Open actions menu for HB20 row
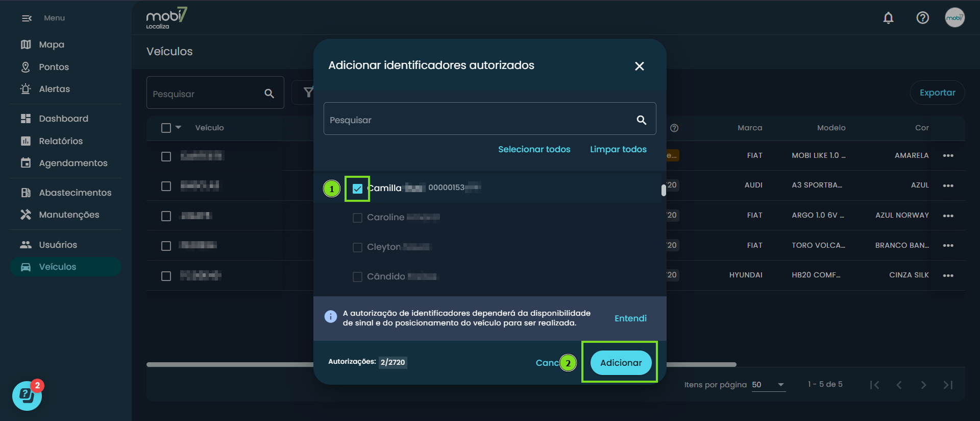The image size is (980, 421). tap(948, 275)
